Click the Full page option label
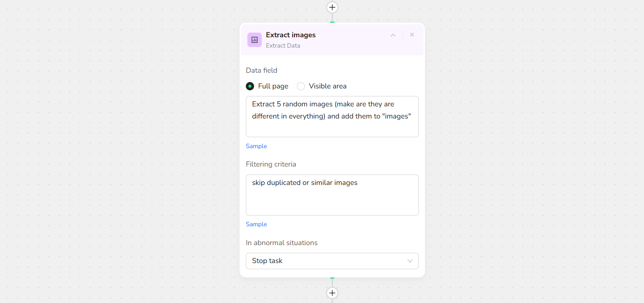The image size is (644, 303). [273, 86]
